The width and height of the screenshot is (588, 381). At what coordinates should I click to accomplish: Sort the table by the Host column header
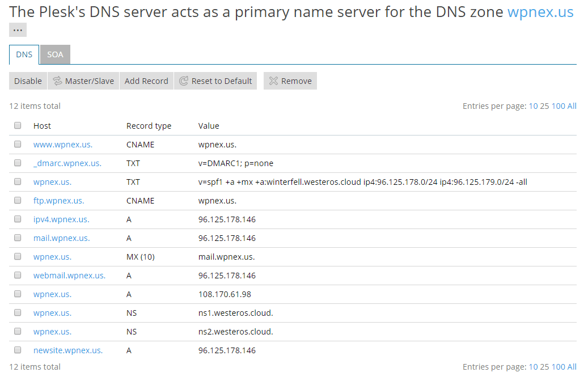coord(42,126)
